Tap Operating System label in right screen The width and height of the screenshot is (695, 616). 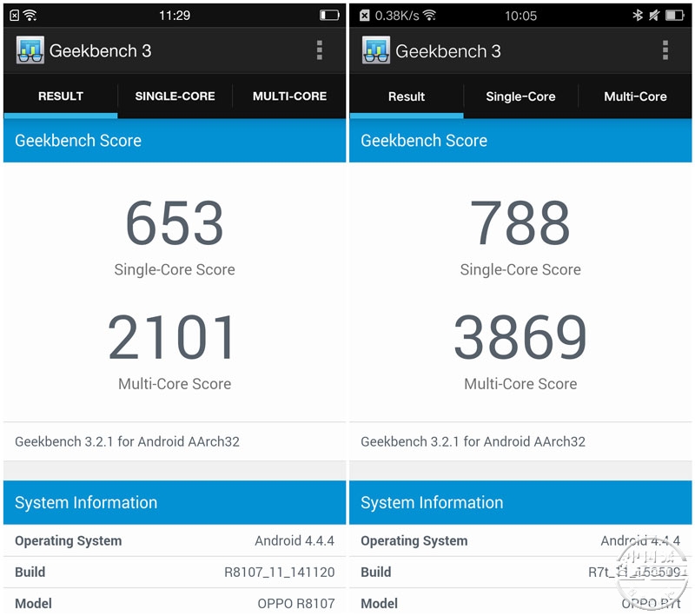414,540
